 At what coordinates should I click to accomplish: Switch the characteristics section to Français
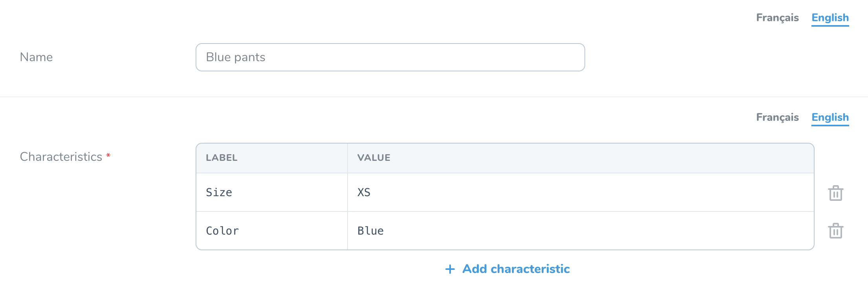777,117
